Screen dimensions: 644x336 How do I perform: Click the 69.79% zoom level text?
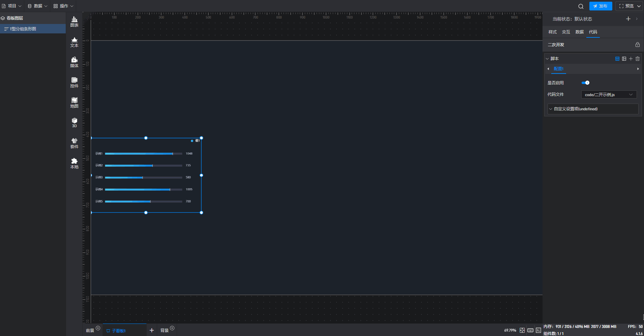click(x=510, y=330)
